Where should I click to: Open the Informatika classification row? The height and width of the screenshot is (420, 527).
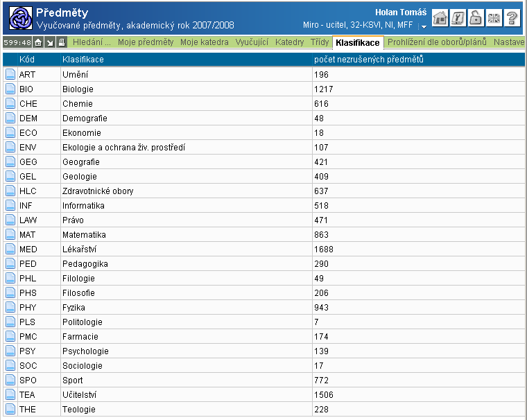point(83,206)
